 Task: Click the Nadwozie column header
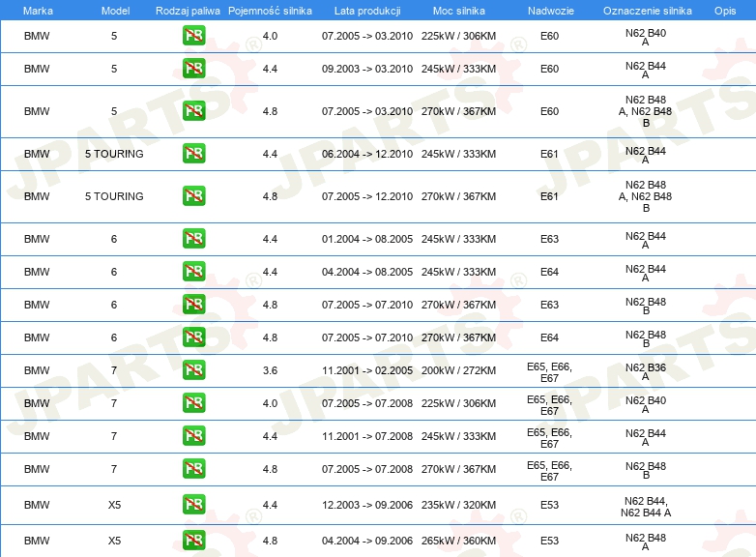pyautogui.click(x=551, y=11)
